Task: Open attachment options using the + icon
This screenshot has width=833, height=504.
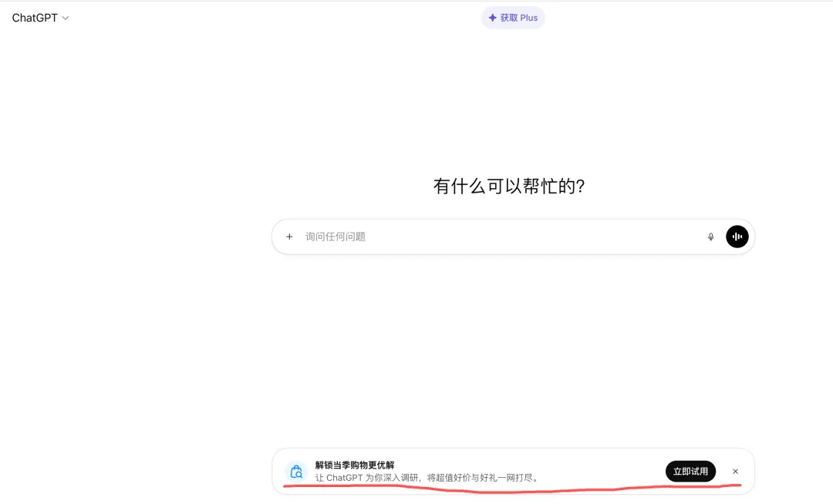Action: click(x=289, y=237)
